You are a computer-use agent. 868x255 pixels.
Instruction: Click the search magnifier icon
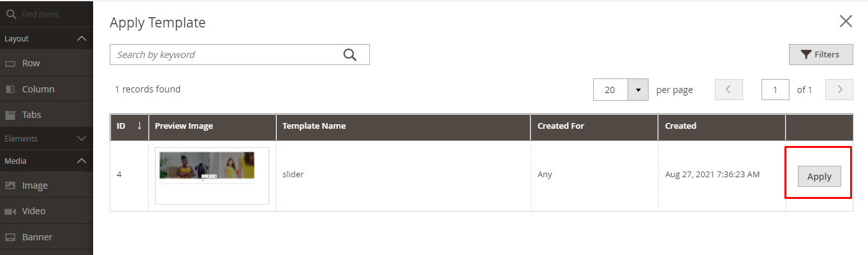[x=349, y=55]
